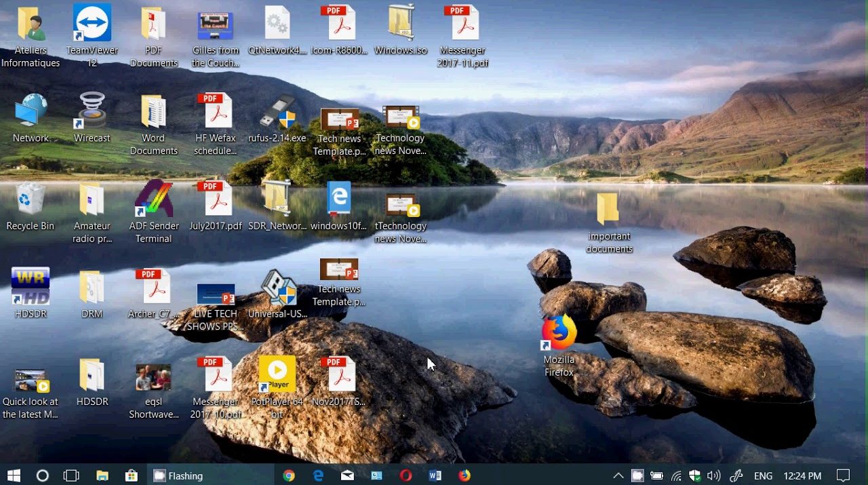Select the rufus-2.14.exe desktop icon
Image resolution: width=868 pixels, height=485 pixels.
(277, 111)
